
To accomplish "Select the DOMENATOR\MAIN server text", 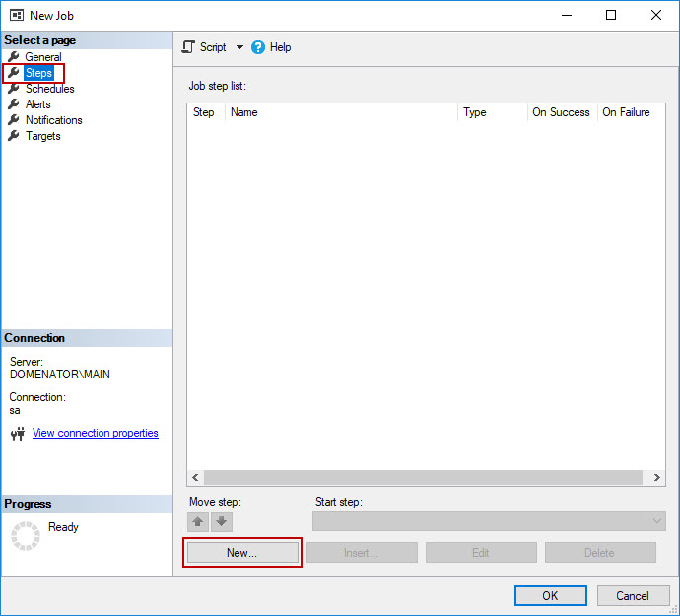I will 60,374.
